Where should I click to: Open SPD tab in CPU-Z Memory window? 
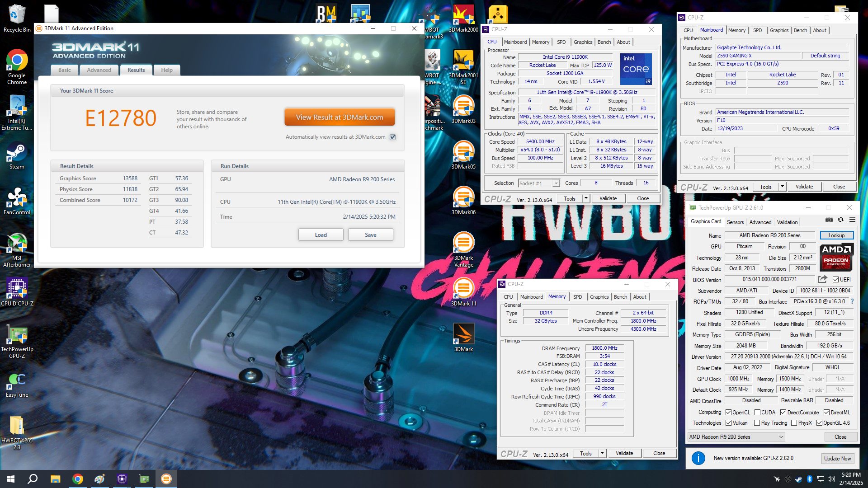(x=578, y=297)
